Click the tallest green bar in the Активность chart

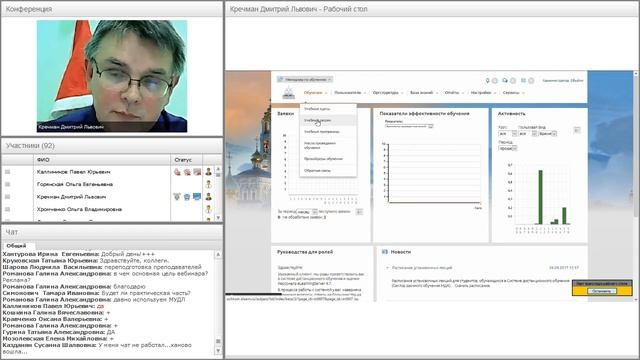point(540,197)
